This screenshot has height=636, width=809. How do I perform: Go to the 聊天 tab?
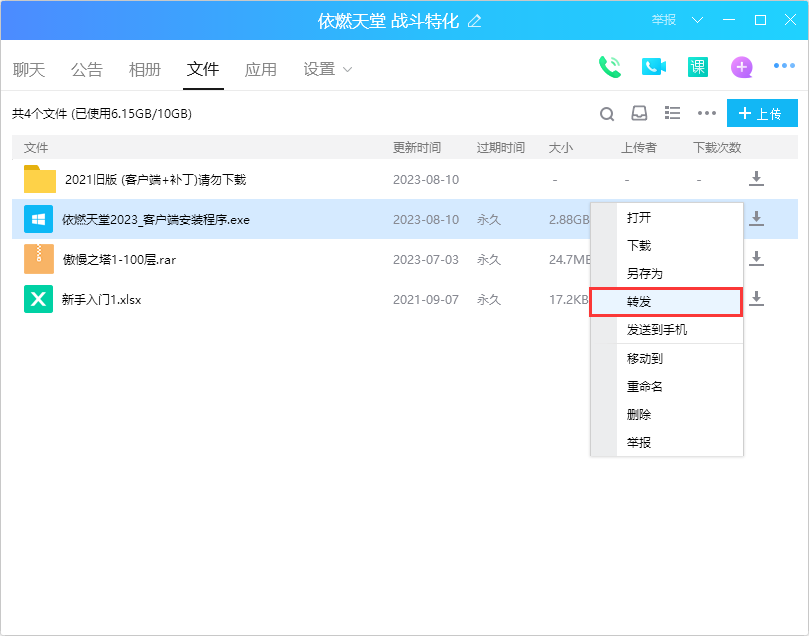coord(29,69)
